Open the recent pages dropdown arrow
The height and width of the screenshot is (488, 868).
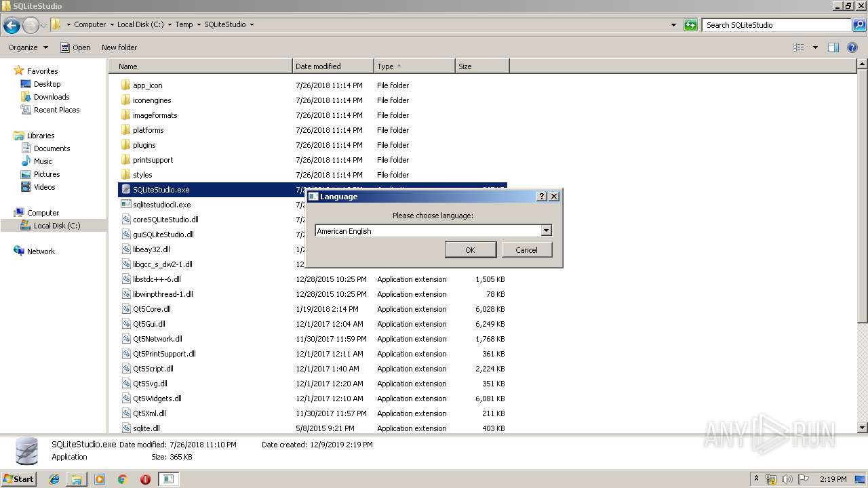(43, 25)
